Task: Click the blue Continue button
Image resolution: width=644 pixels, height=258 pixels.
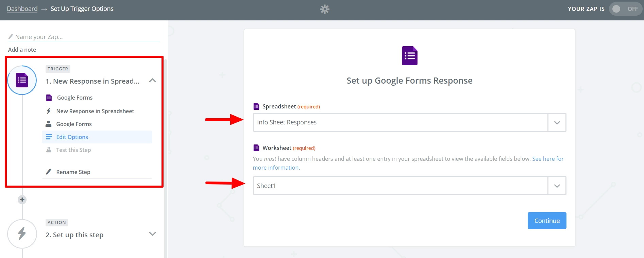Action: [547, 221]
